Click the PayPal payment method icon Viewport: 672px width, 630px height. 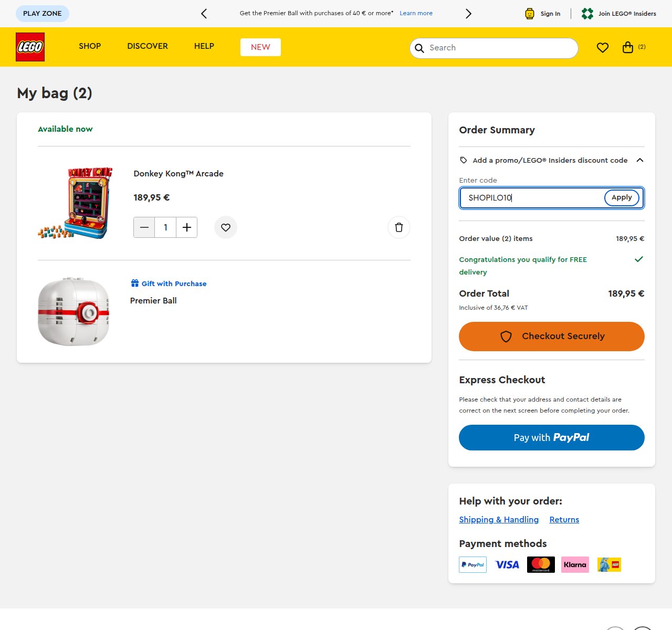(473, 564)
